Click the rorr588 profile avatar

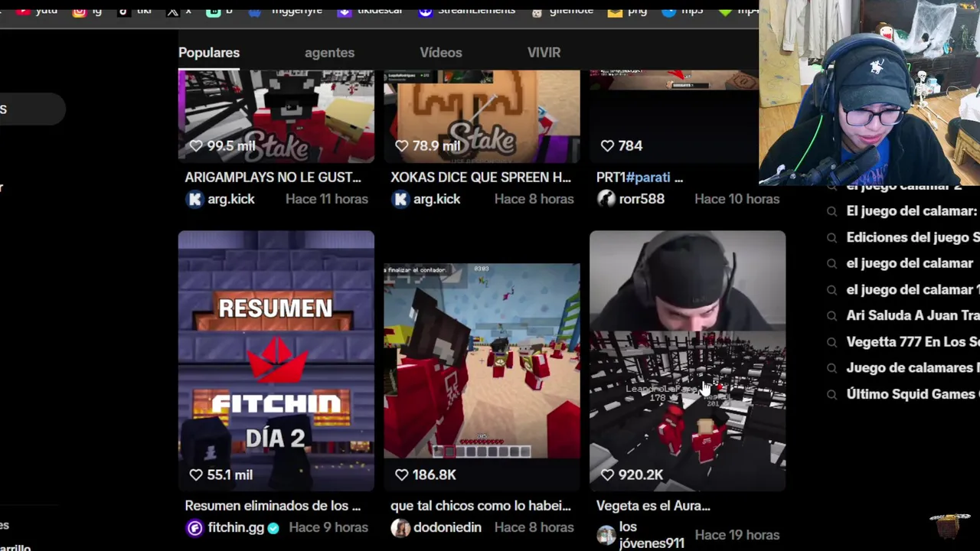point(606,199)
